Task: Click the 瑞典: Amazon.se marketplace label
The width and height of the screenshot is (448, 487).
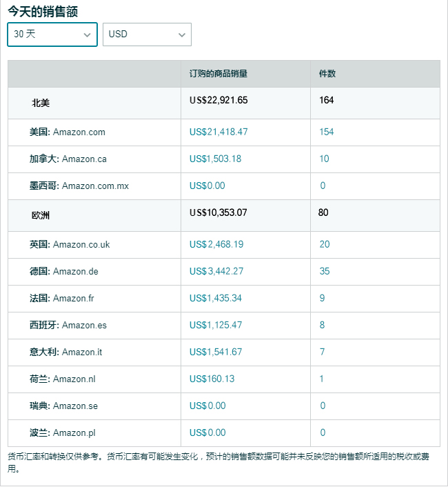Action: (x=63, y=406)
